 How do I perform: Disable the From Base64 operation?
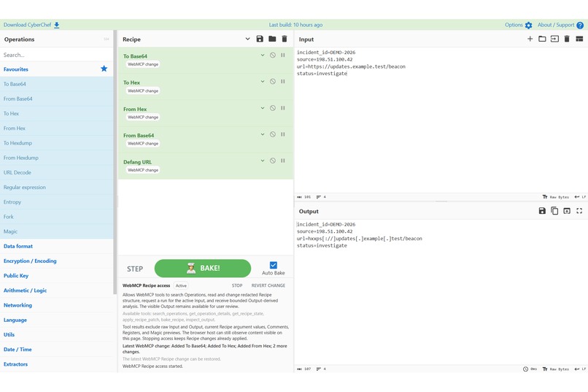tap(273, 134)
